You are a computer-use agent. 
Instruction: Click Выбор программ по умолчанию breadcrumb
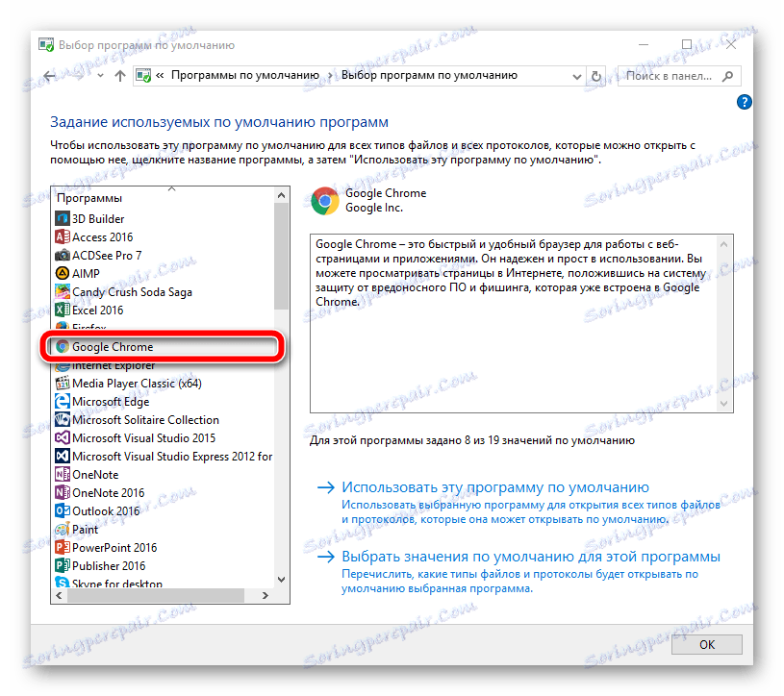point(429,75)
